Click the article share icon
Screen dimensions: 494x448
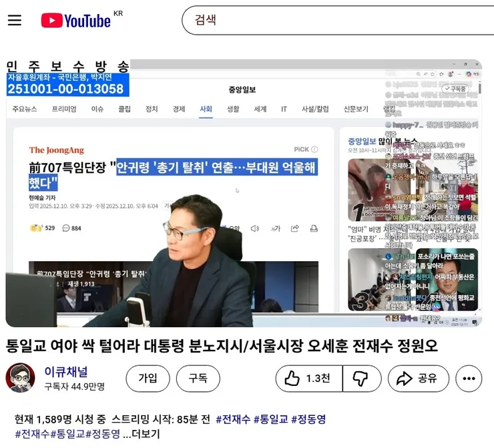pyautogui.click(x=295, y=228)
